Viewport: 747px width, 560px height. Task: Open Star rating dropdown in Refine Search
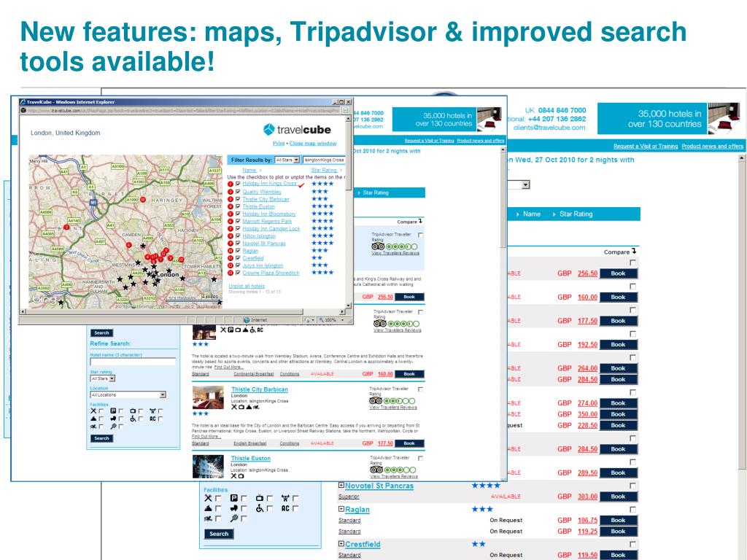pyautogui.click(x=102, y=378)
